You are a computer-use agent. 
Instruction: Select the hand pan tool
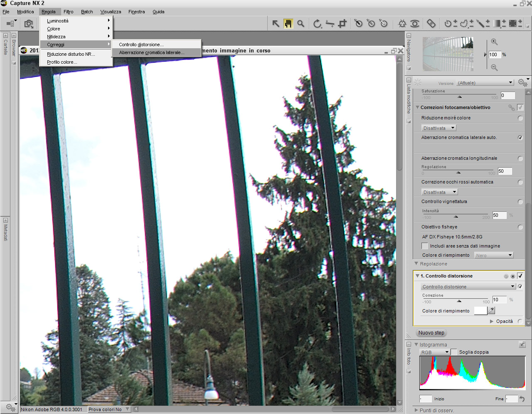pyautogui.click(x=288, y=24)
